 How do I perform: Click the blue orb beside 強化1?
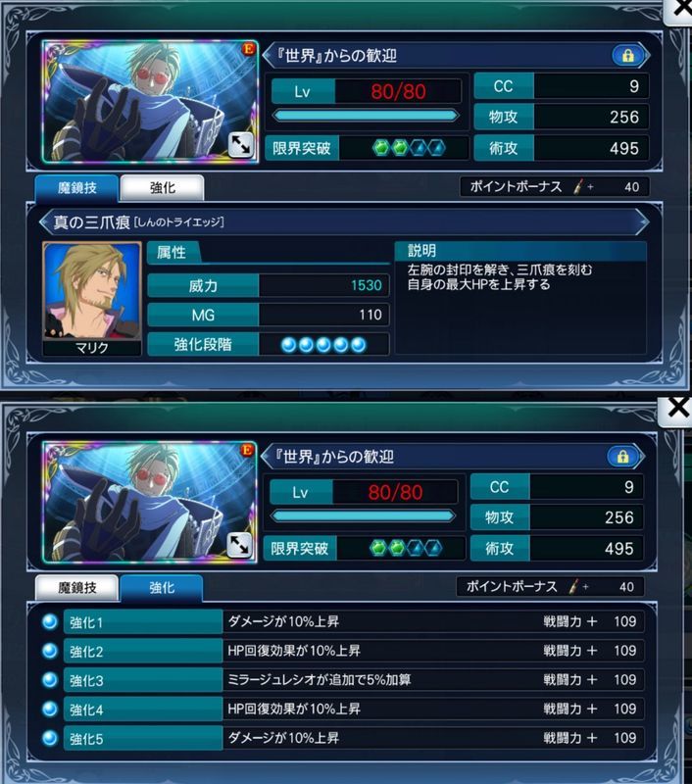click(x=50, y=621)
